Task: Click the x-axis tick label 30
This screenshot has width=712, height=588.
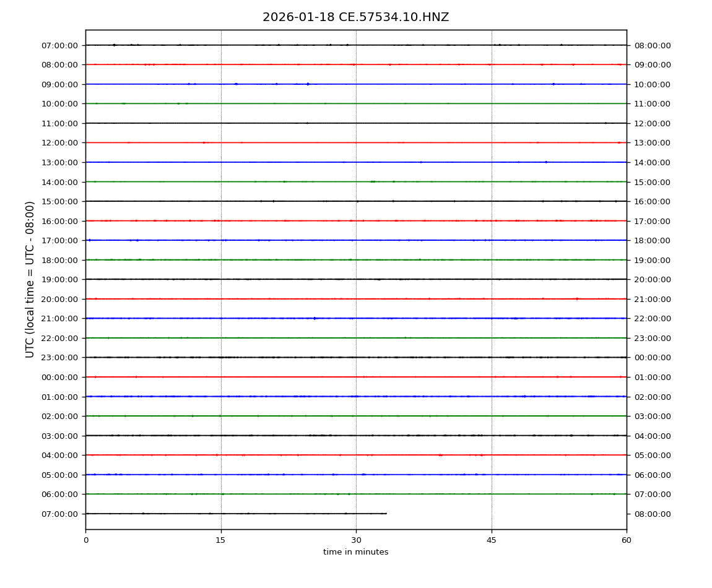Action: pos(356,540)
